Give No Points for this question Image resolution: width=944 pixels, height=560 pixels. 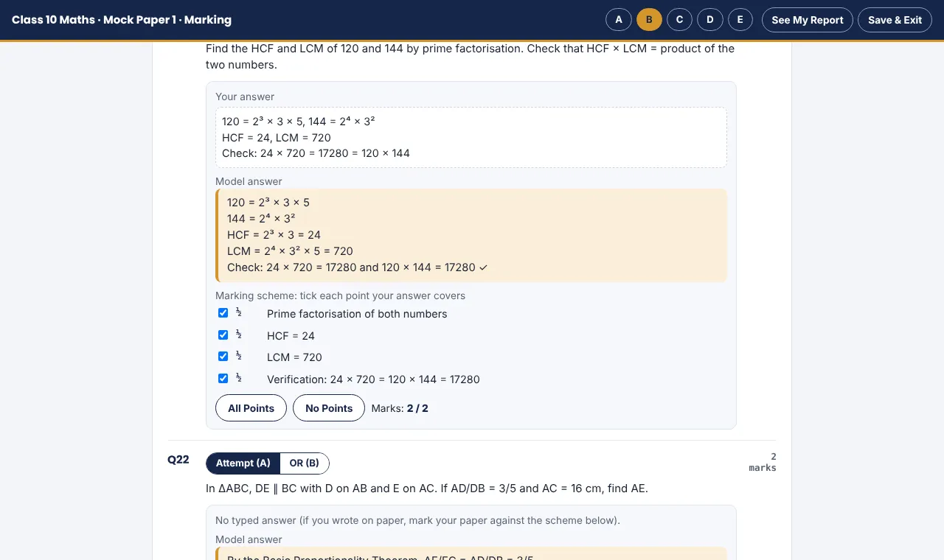click(329, 408)
